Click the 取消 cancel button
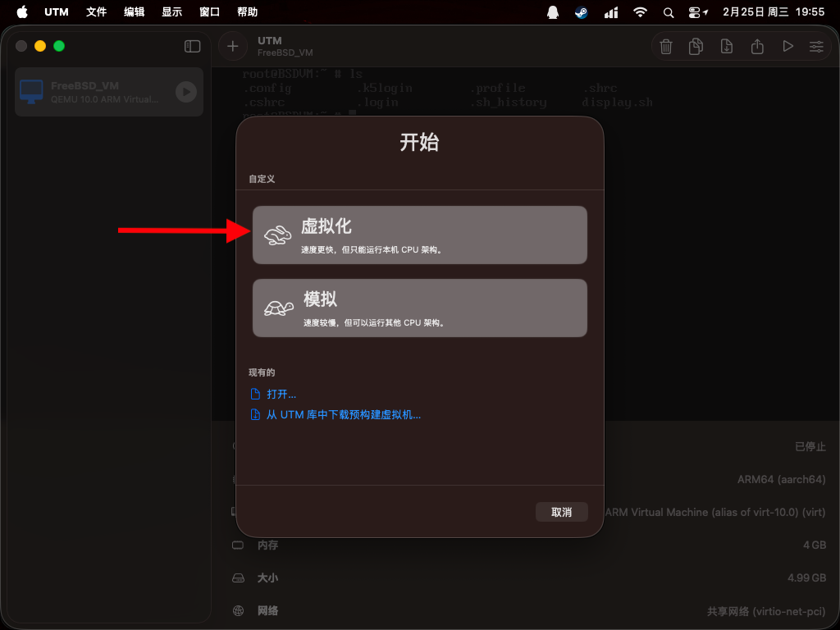This screenshot has width=840, height=630. [561, 512]
